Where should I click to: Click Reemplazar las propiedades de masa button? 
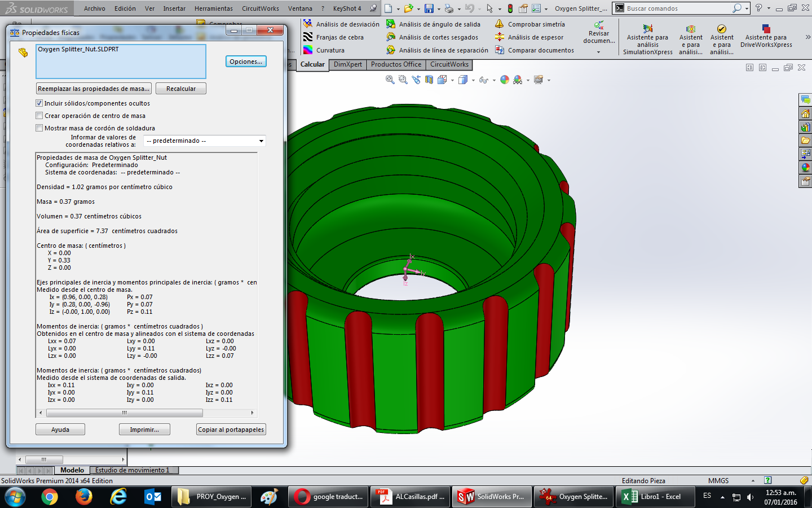[x=94, y=89]
